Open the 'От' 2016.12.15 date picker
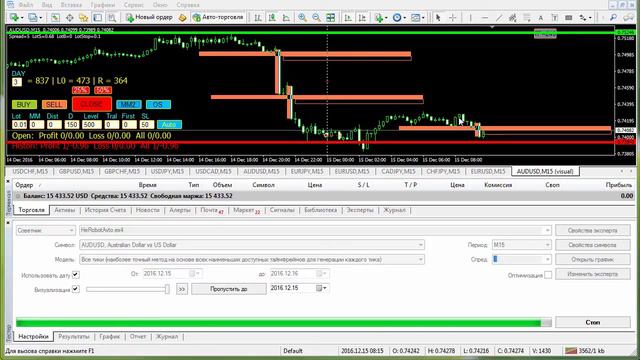 (x=195, y=273)
